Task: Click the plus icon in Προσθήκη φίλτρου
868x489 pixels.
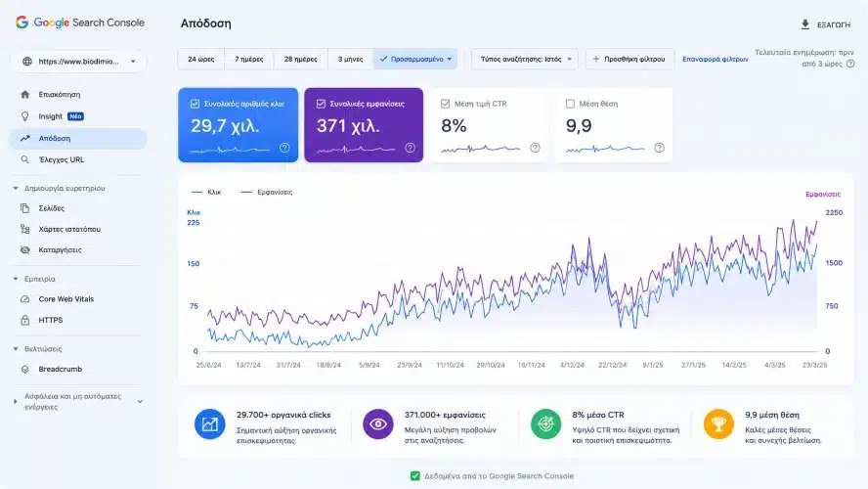Action: coord(595,59)
